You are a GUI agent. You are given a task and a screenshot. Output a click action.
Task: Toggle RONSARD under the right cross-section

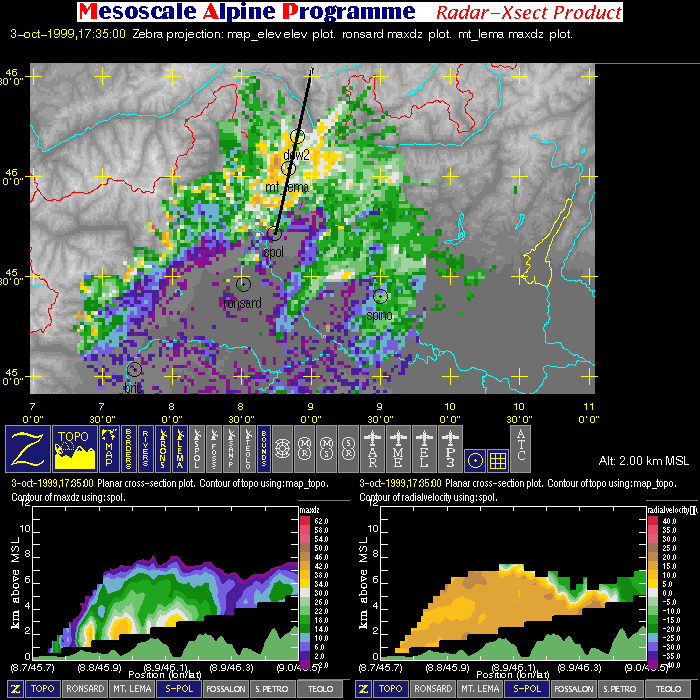pos(433,689)
